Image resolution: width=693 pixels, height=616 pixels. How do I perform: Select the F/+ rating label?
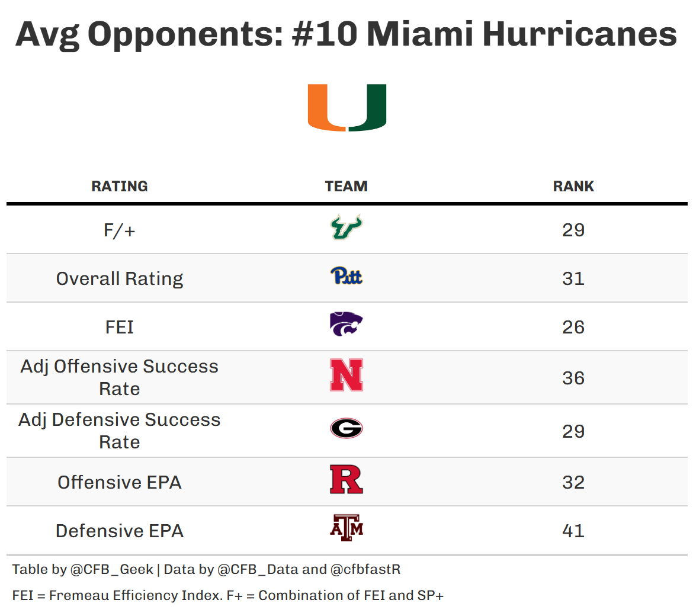point(120,230)
